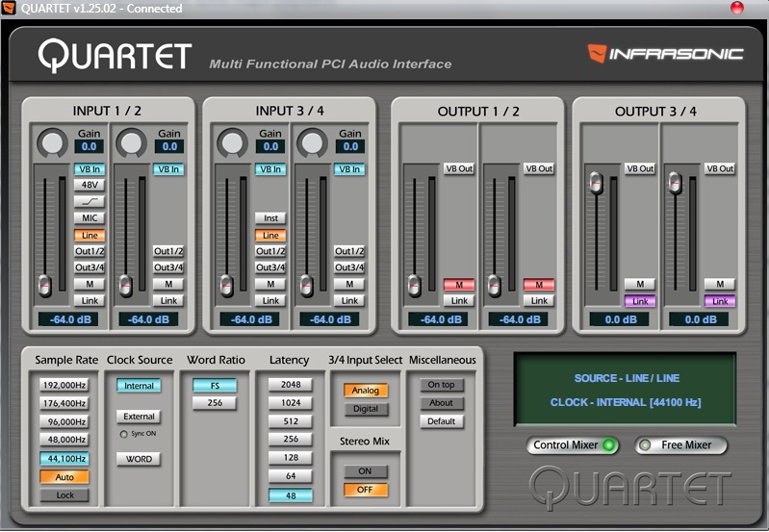This screenshot has width=769, height=532.
Task: Toggle Link on Output 3
Action: click(640, 301)
